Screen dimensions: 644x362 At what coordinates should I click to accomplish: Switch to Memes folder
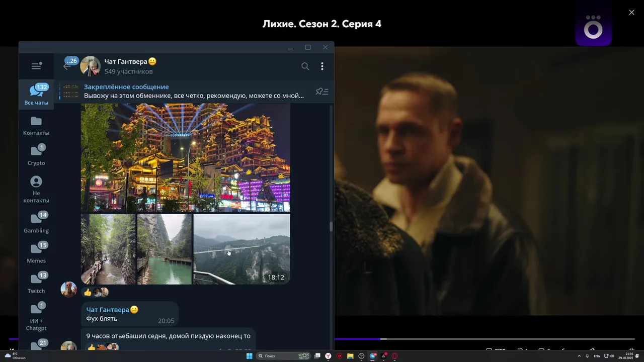36,253
